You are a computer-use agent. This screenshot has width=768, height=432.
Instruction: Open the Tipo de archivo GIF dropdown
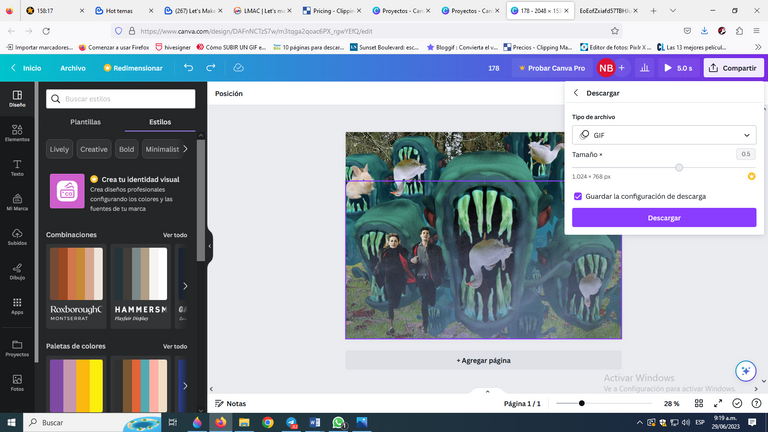tap(664, 135)
